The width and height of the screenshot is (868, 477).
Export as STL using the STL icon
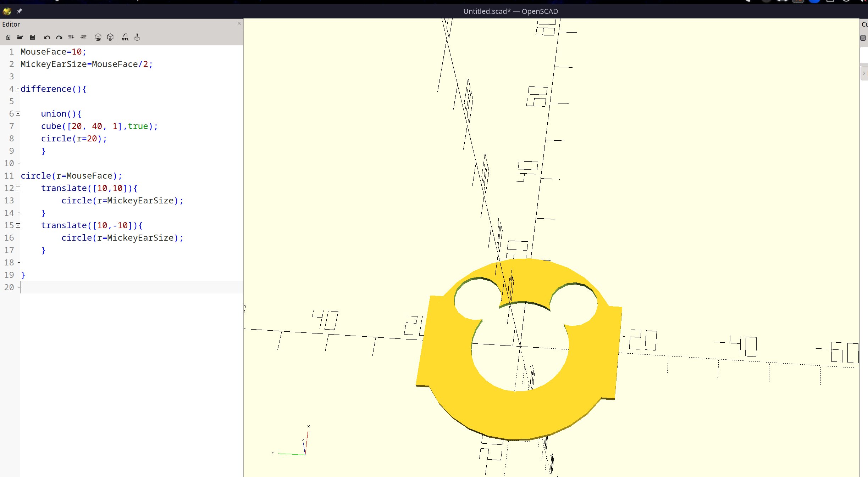coord(125,37)
